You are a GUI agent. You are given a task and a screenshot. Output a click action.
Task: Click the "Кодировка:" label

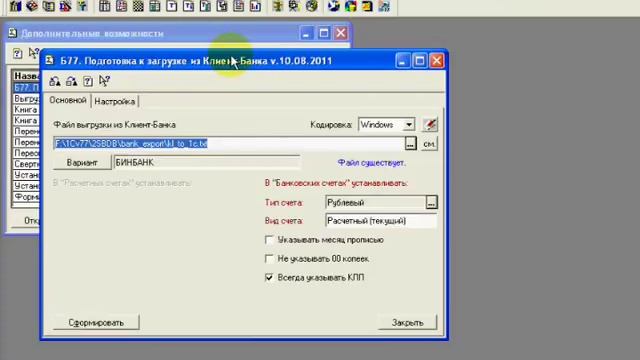pyautogui.click(x=331, y=125)
